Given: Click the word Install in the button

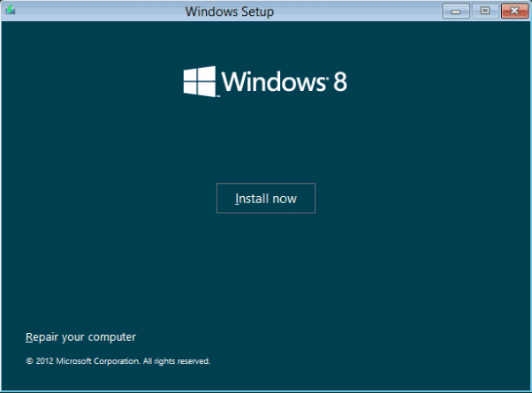Looking at the screenshot, I should click(x=251, y=199).
